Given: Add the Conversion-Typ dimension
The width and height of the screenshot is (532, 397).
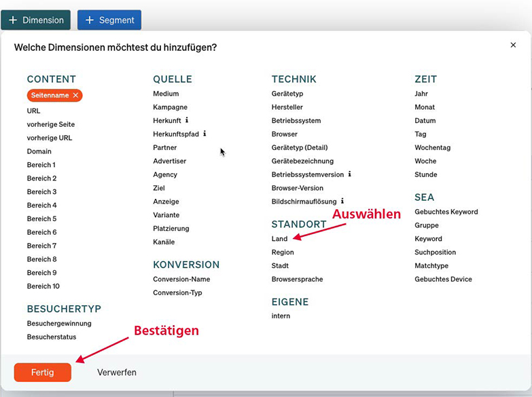Looking at the screenshot, I should [x=177, y=292].
